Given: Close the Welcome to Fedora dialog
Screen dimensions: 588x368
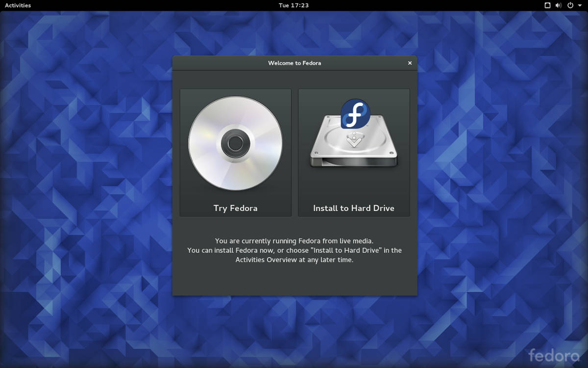Looking at the screenshot, I should (410, 63).
